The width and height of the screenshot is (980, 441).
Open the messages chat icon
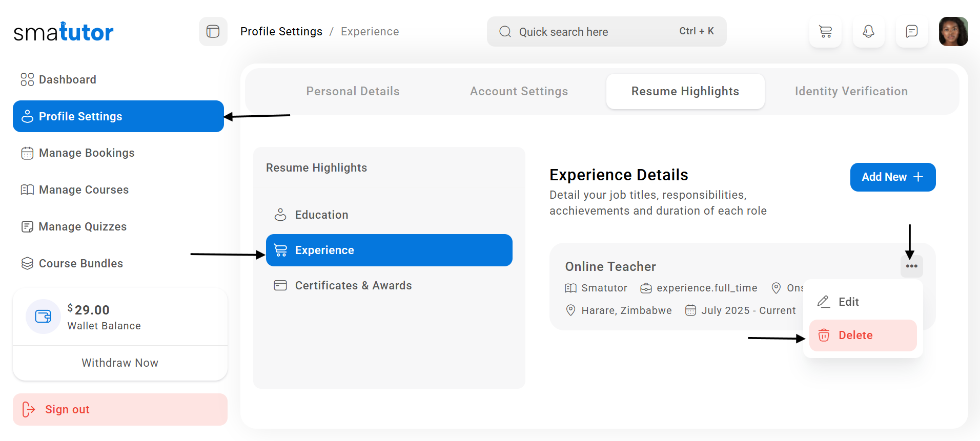click(911, 32)
